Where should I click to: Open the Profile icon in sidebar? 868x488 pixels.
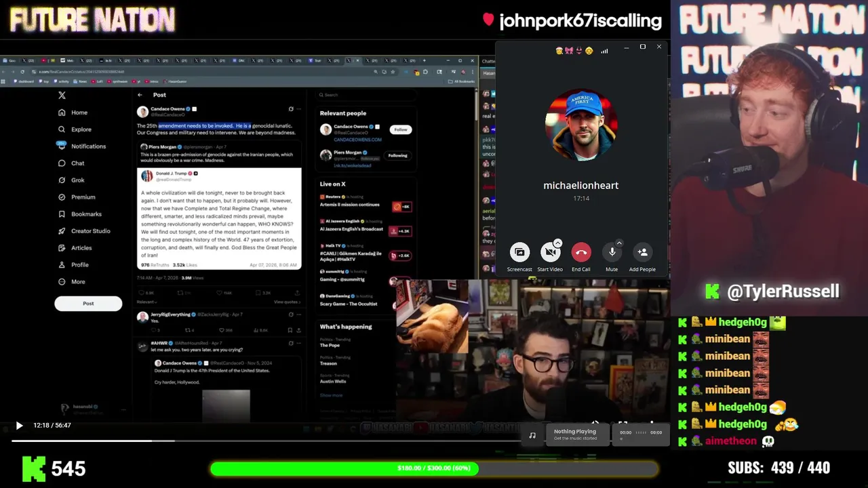[x=62, y=265]
